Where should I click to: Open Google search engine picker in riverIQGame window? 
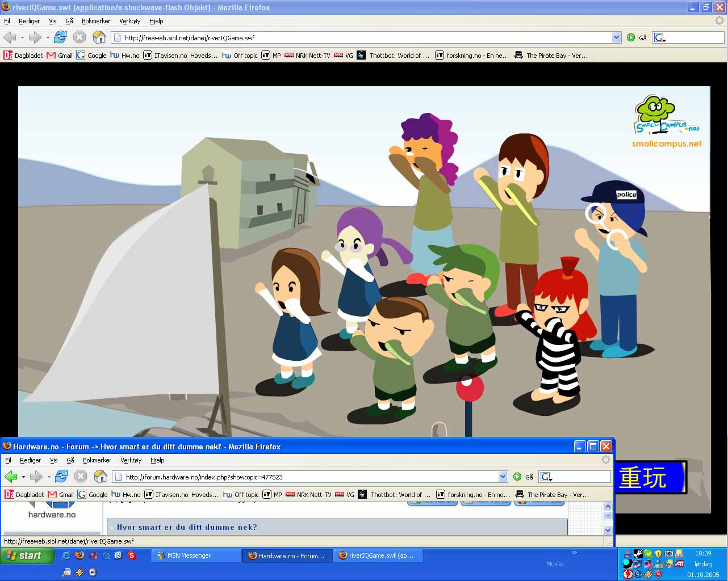(660, 37)
